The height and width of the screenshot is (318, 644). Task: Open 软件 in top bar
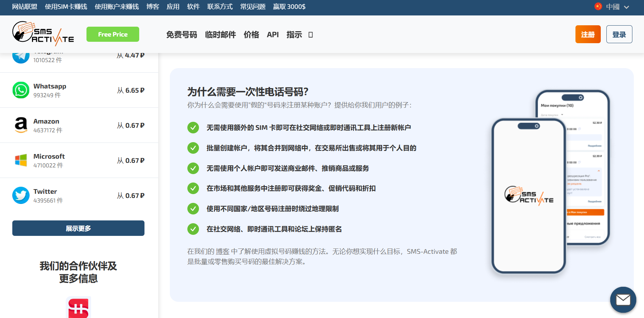193,7
